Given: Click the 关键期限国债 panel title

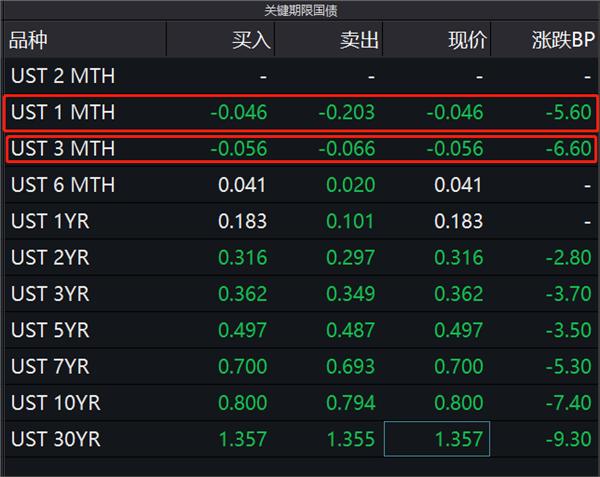Looking at the screenshot, I should (x=301, y=10).
